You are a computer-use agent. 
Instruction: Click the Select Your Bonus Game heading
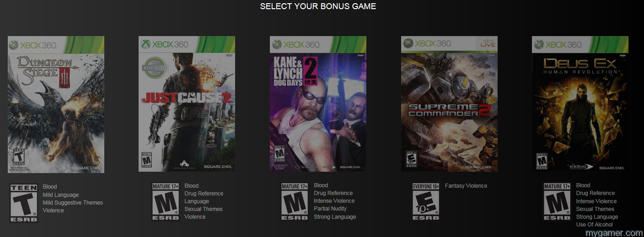click(318, 6)
